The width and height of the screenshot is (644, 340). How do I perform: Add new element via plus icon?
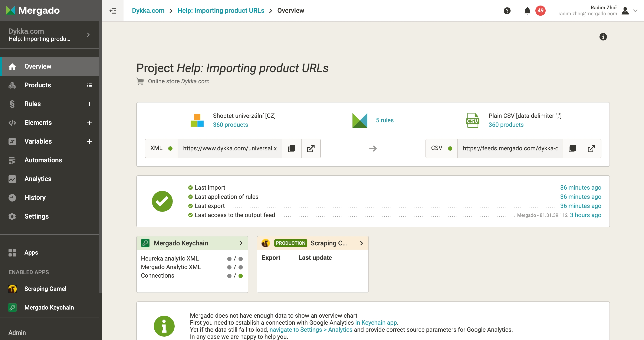coord(89,123)
